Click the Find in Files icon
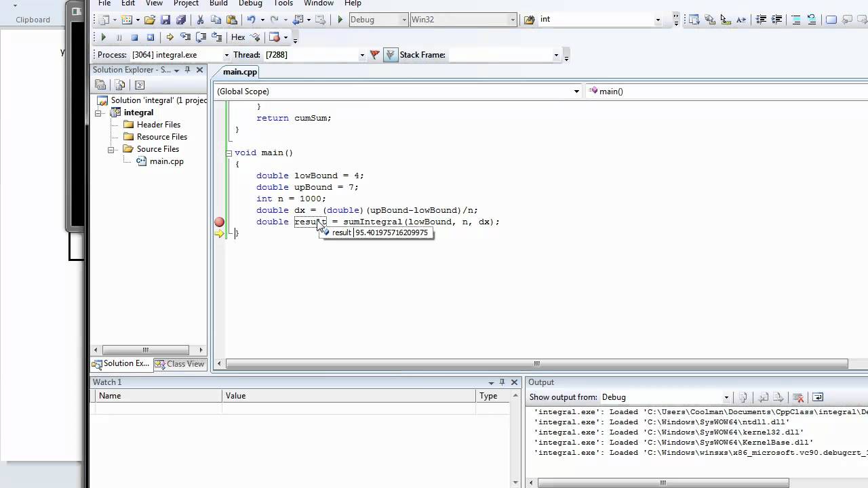868x488 pixels. pyautogui.click(x=530, y=20)
